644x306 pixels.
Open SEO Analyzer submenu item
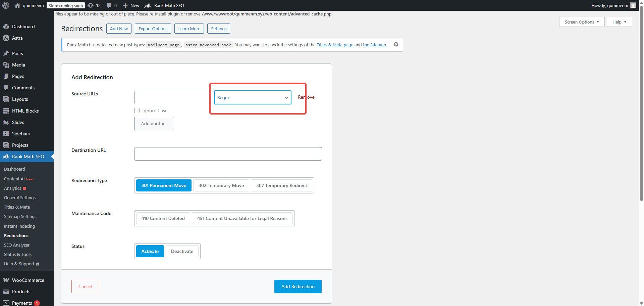(x=17, y=245)
